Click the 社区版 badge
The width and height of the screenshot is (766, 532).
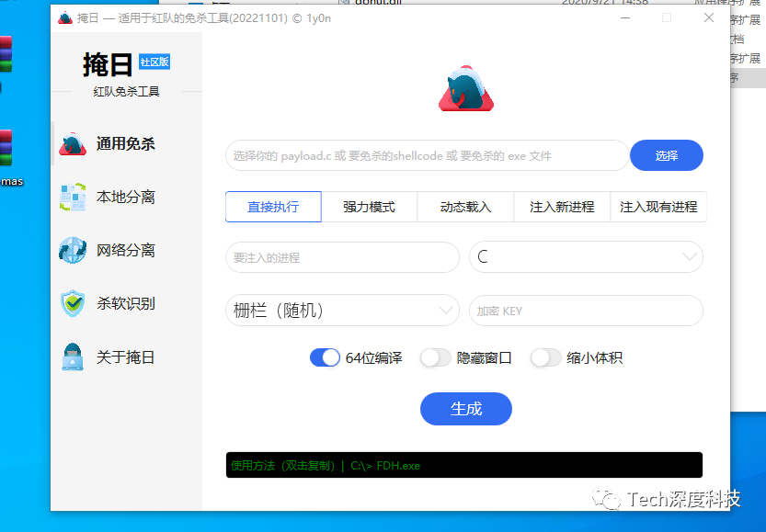pos(154,62)
